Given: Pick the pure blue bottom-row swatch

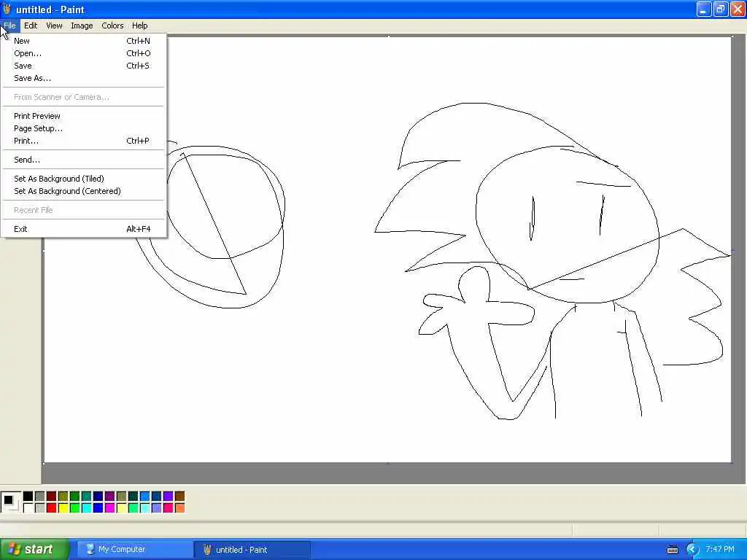Looking at the screenshot, I should point(98,508).
